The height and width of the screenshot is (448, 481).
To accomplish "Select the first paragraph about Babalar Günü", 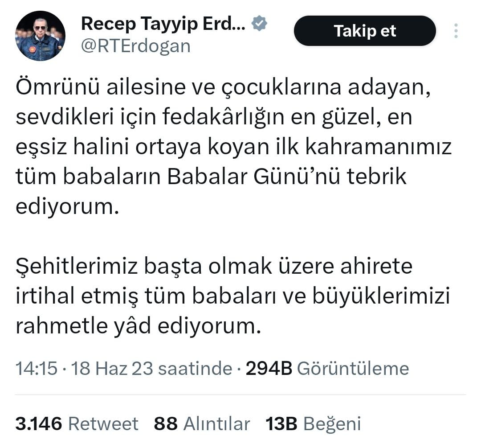I will click(x=233, y=147).
